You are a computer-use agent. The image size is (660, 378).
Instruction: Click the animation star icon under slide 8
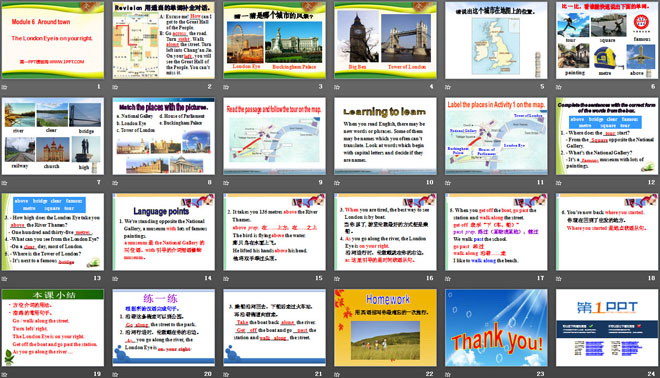pyautogui.click(x=115, y=183)
